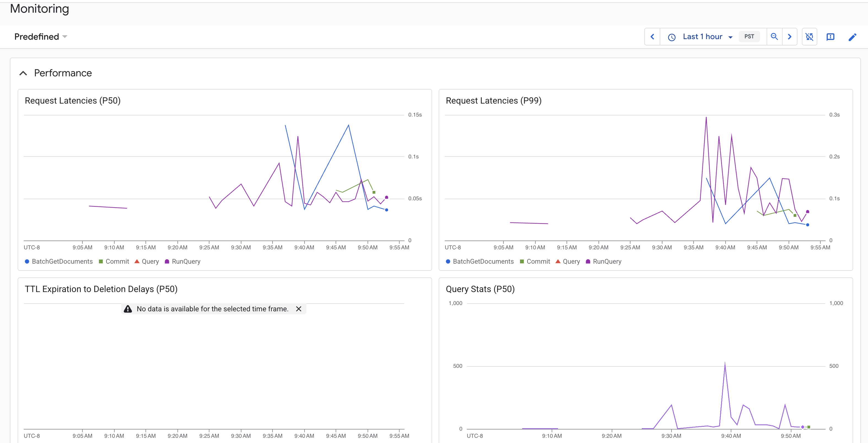The image size is (868, 443).
Task: Click the Query Stats (P50) chart title
Action: pos(480,289)
